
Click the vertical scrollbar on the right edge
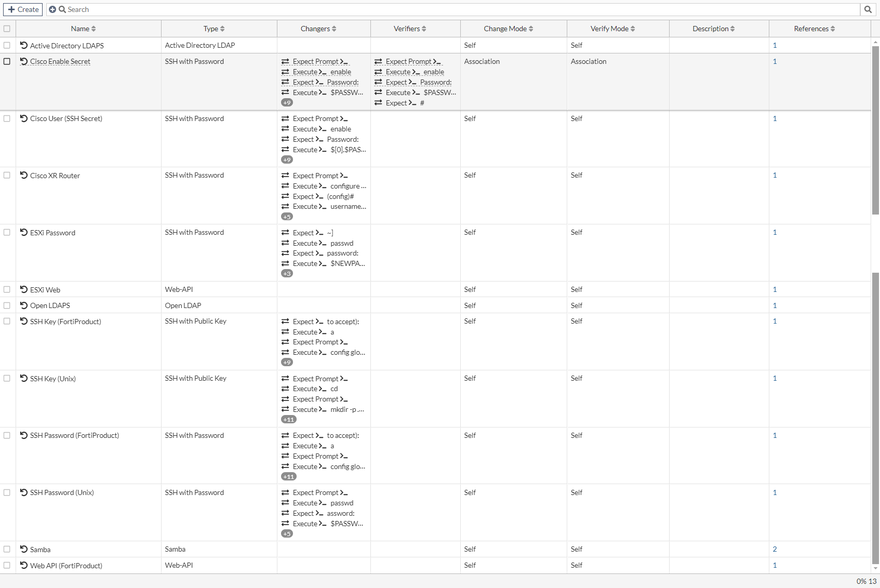point(876,156)
